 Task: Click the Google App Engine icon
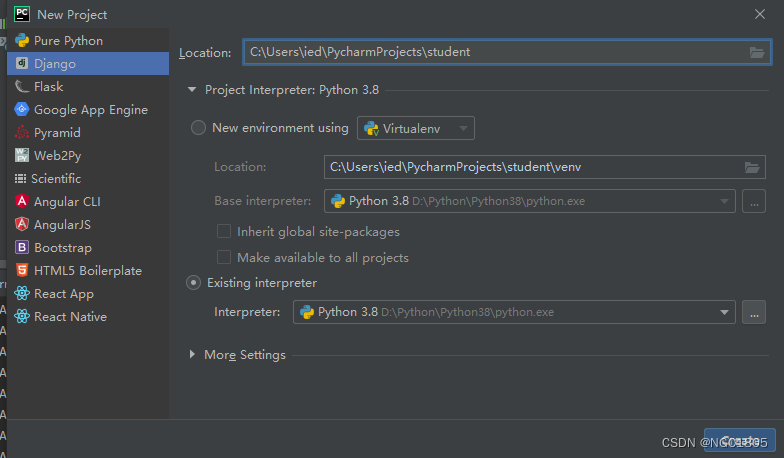22,110
